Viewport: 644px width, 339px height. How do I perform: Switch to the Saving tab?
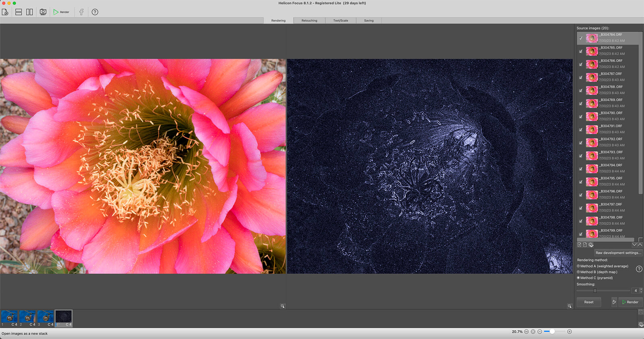[x=369, y=21]
